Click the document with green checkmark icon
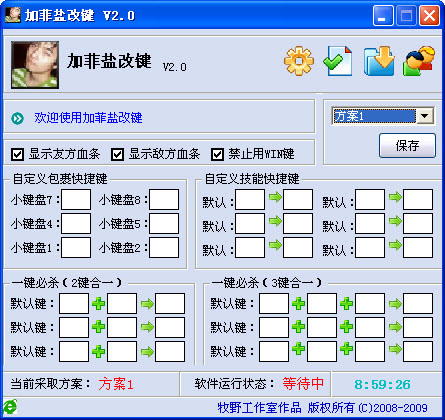 coord(338,61)
